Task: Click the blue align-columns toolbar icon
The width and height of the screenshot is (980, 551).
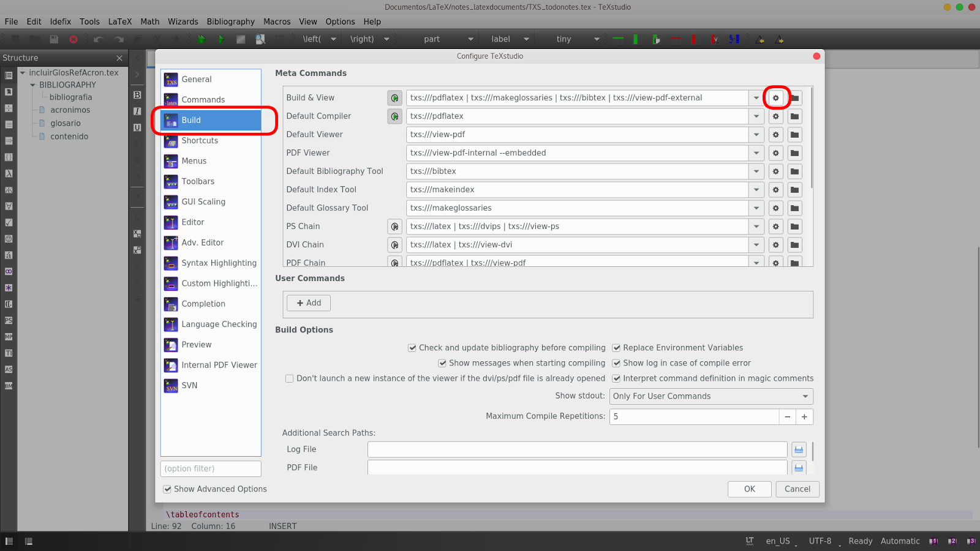Action: [734, 39]
